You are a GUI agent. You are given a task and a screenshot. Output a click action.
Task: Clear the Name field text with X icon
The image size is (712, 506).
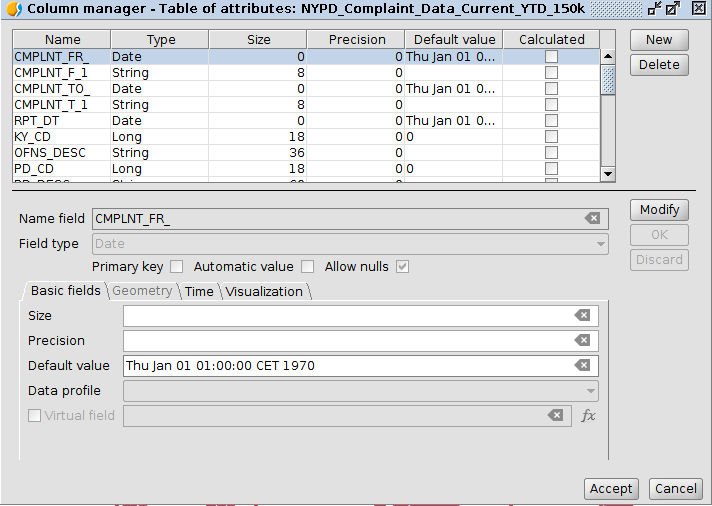pyautogui.click(x=592, y=219)
